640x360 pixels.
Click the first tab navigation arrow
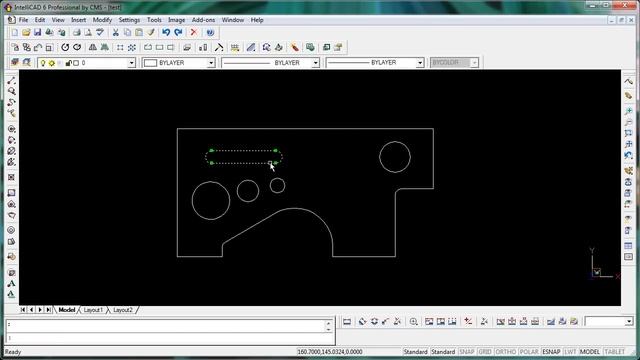(23, 310)
